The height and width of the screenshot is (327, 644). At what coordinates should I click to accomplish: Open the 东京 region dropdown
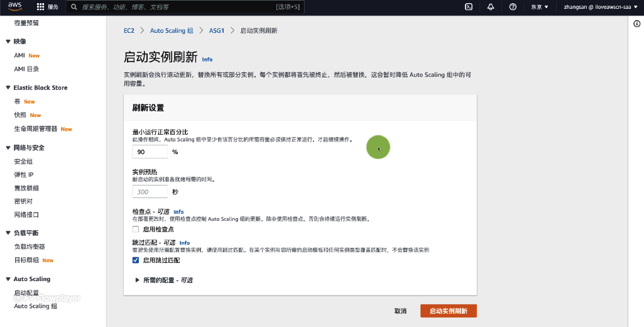[x=539, y=7]
